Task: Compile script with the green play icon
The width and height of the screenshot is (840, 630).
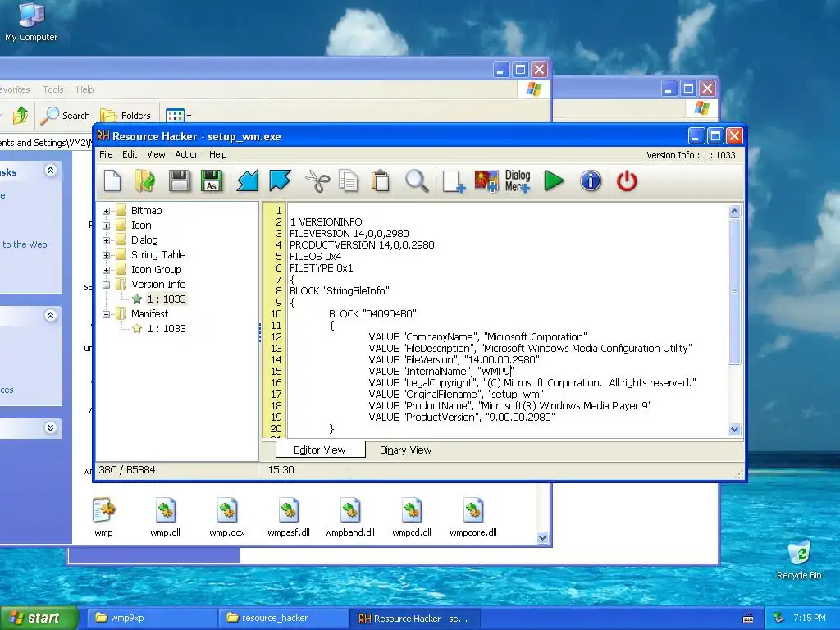Action: (554, 181)
